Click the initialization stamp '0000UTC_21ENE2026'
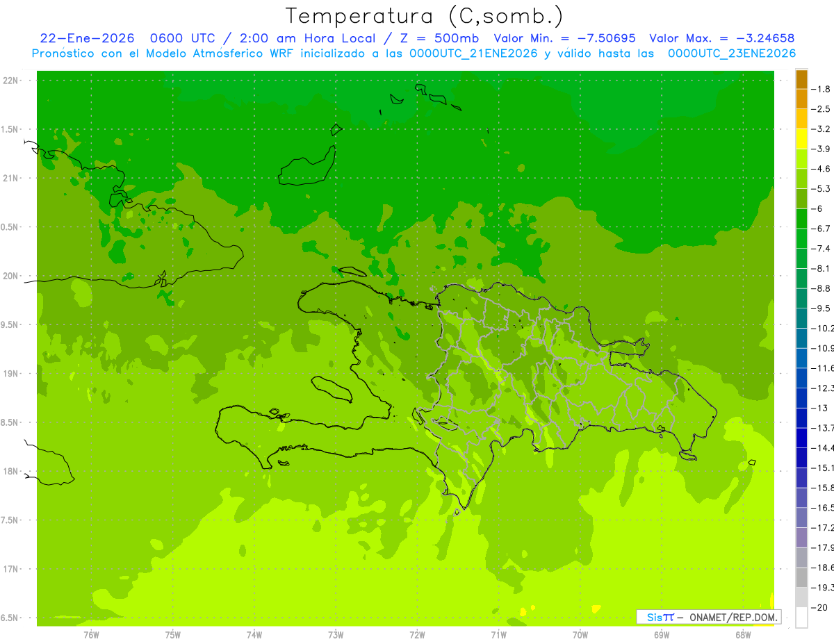This screenshot has width=834, height=644. [474, 53]
